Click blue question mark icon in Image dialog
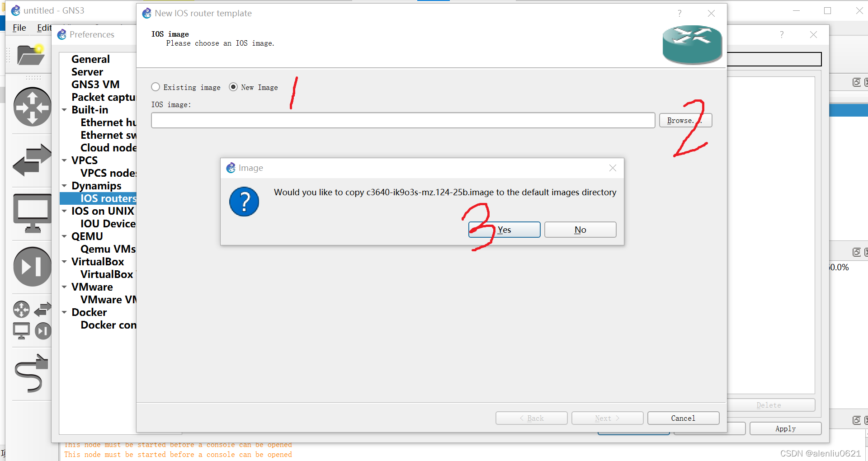868x461 pixels. point(244,202)
